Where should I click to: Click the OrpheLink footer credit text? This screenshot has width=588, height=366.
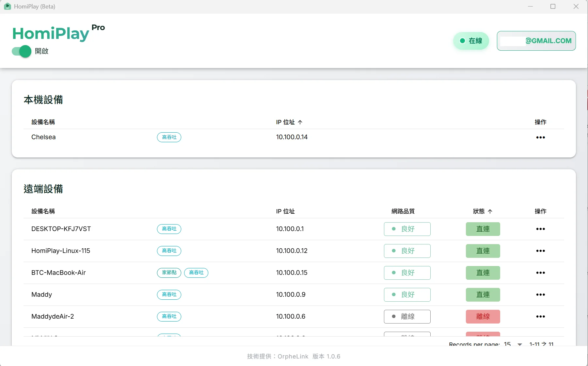pyautogui.click(x=278, y=357)
